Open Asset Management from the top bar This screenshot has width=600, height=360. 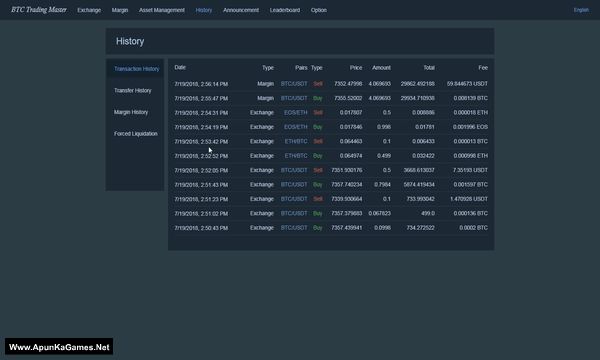point(161,10)
